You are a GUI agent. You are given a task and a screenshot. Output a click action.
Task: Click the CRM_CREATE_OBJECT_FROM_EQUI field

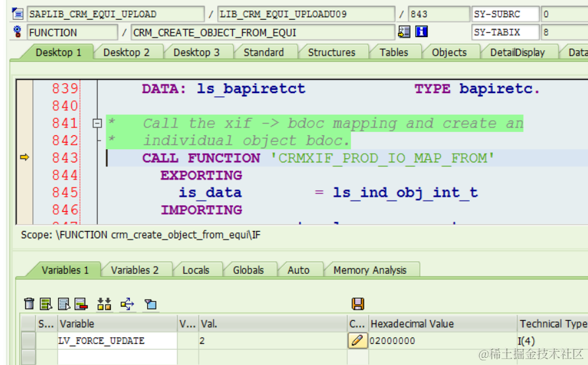point(263,32)
